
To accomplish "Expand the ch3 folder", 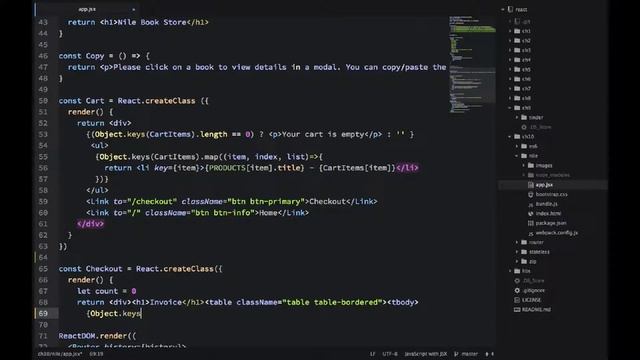I will 510,50.
